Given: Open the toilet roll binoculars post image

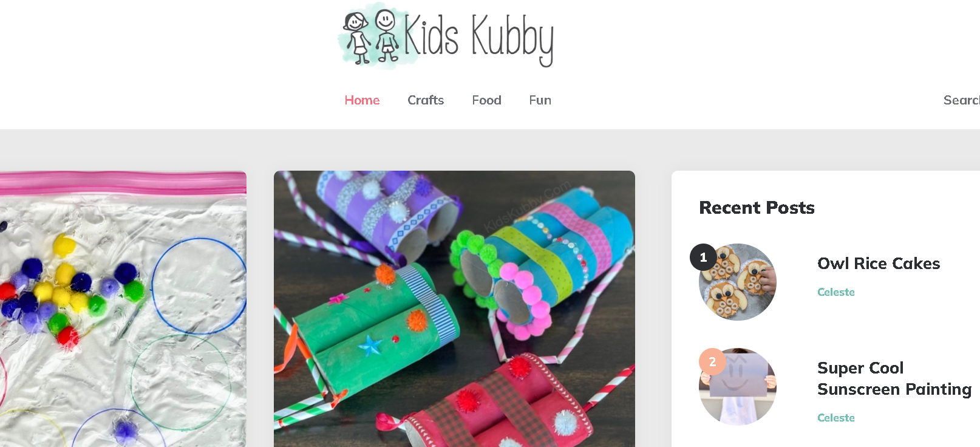Looking at the screenshot, I should tap(454, 309).
